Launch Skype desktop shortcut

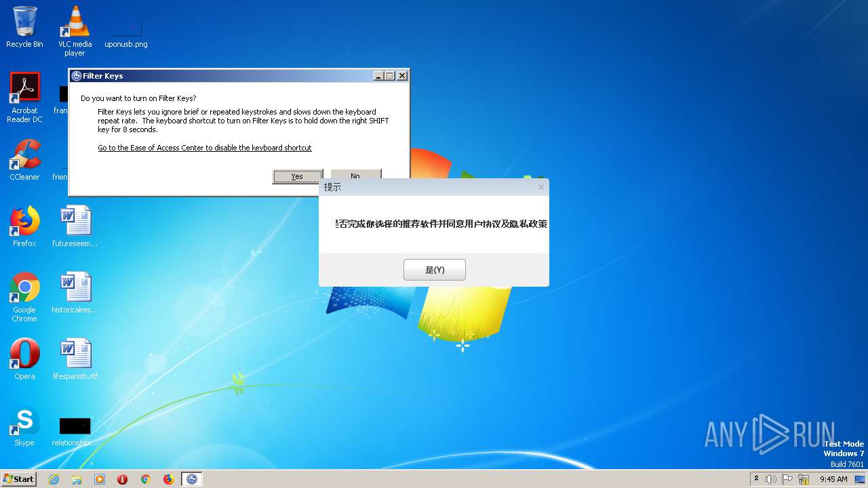coord(24,426)
